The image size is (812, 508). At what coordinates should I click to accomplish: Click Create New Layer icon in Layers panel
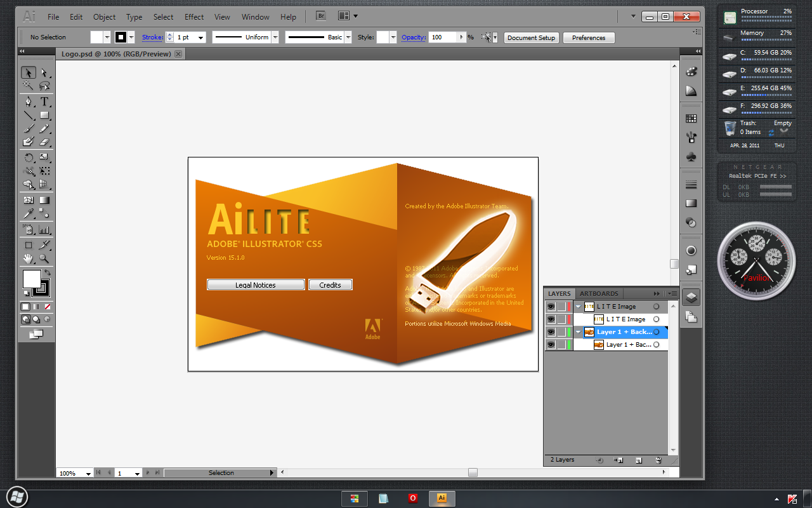click(x=639, y=460)
